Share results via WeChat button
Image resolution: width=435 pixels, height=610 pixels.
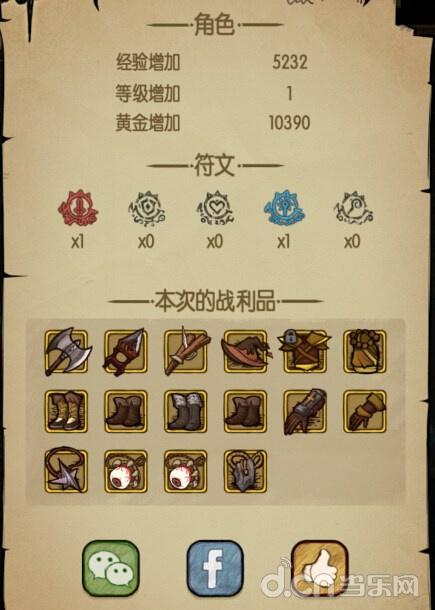click(x=111, y=568)
